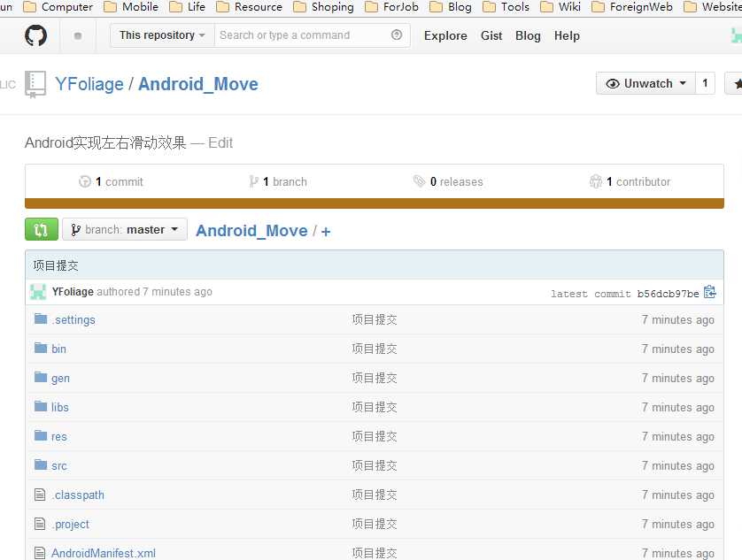The image size is (742, 560).
Task: Open the Mobile bookmarks folder
Action: click(x=131, y=7)
